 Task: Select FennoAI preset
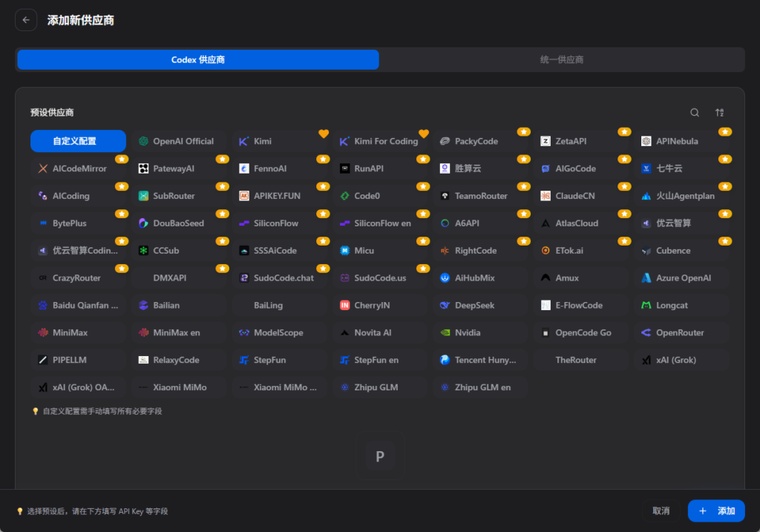(x=279, y=168)
